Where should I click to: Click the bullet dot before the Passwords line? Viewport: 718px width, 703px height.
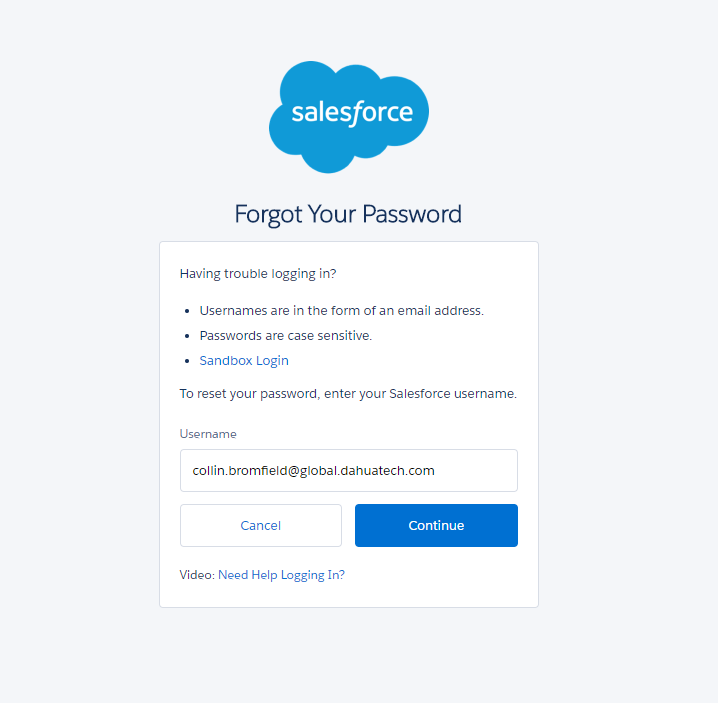[187, 336]
